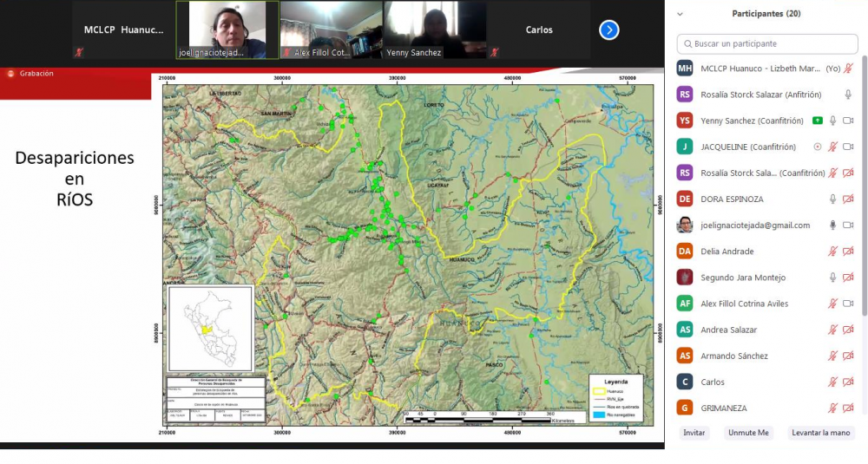Collapse the Participantes panel chevron
The height and width of the screenshot is (464, 868).
[680, 14]
